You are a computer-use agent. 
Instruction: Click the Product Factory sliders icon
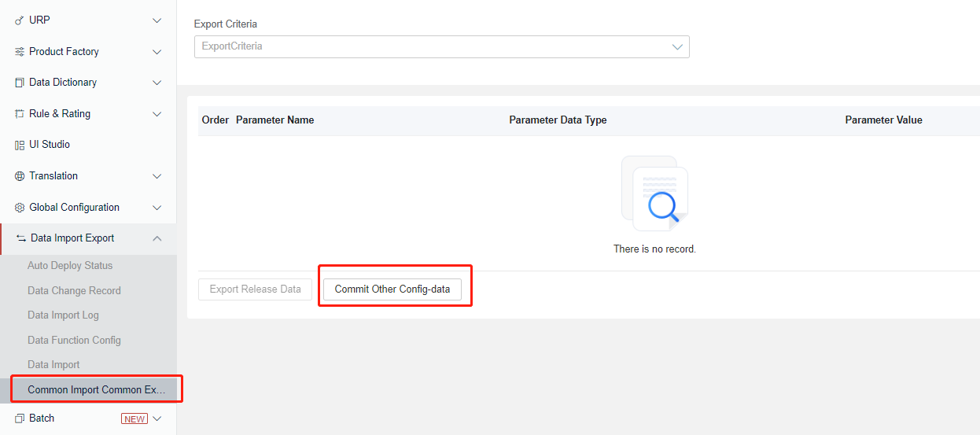click(x=20, y=52)
